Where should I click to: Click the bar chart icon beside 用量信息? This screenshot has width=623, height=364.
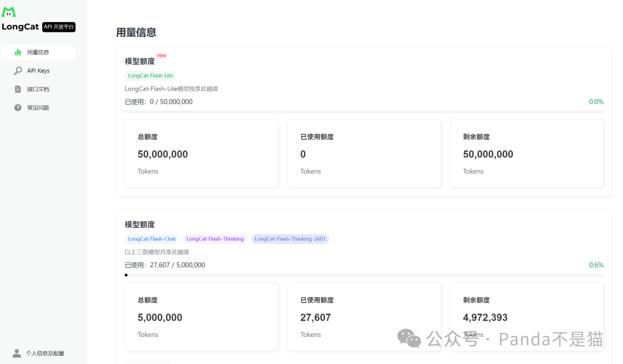pyautogui.click(x=18, y=52)
